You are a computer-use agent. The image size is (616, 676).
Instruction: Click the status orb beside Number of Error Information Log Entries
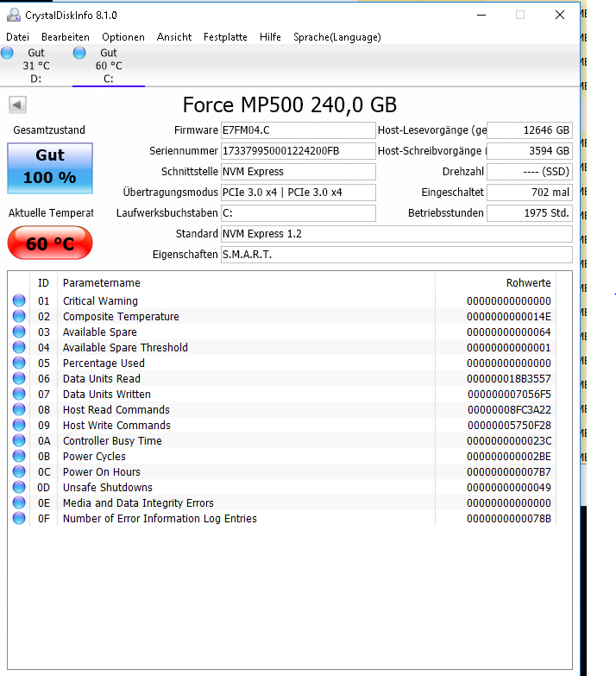[19, 518]
